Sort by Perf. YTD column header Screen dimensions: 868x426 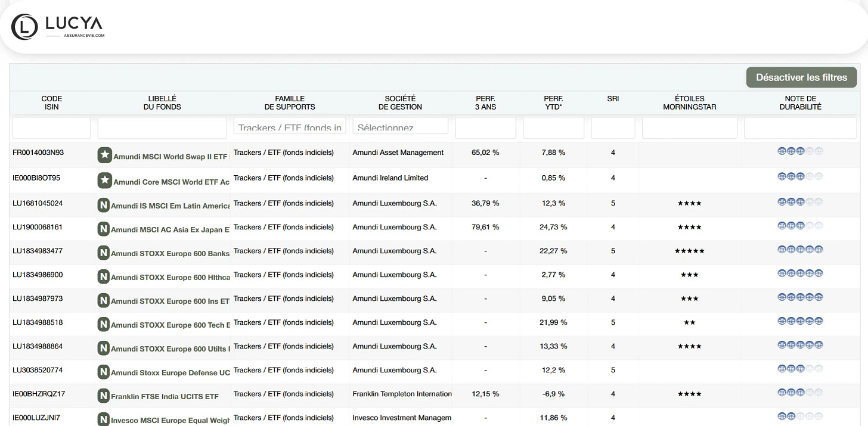[x=553, y=102]
